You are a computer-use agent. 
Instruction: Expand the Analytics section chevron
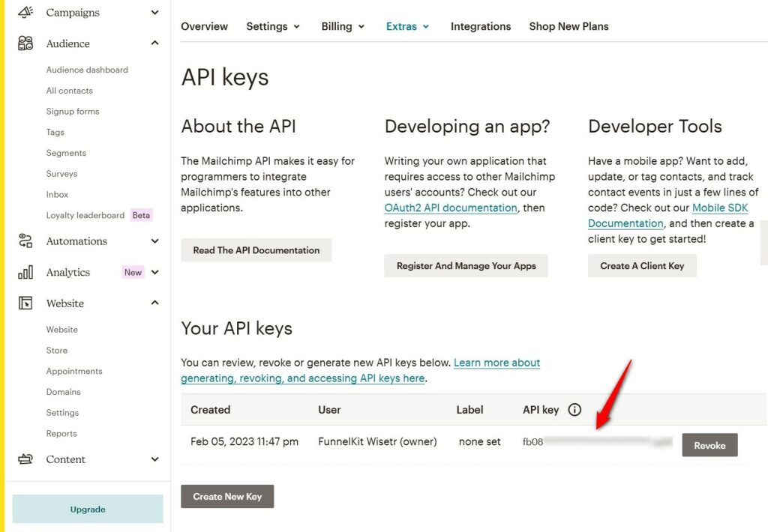pos(154,272)
